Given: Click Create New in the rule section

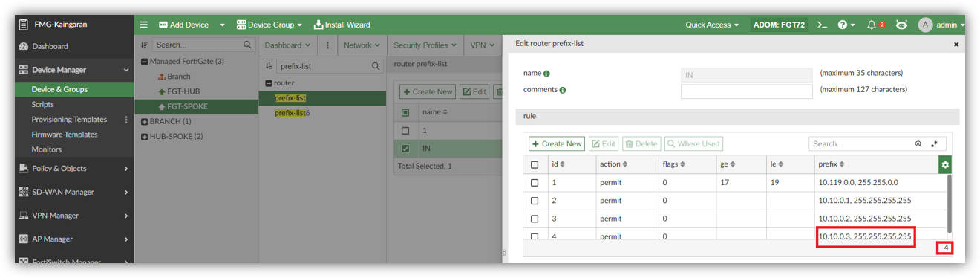Looking at the screenshot, I should (x=557, y=143).
